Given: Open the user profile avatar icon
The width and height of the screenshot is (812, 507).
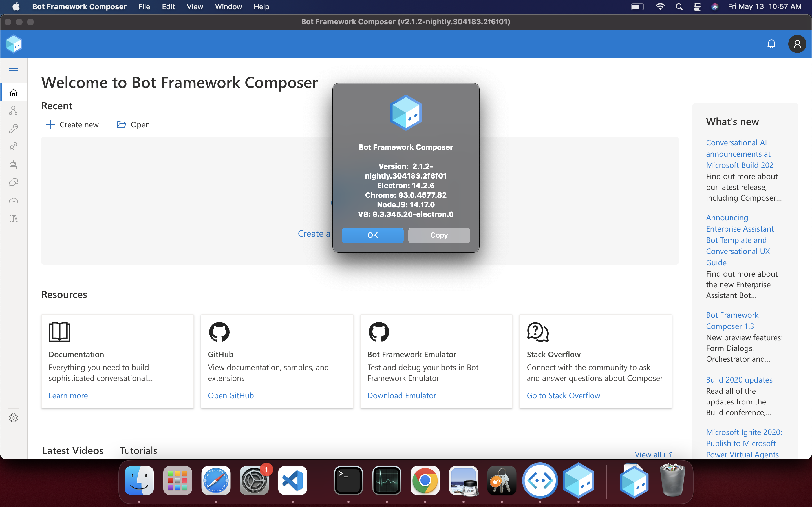Looking at the screenshot, I should (797, 44).
